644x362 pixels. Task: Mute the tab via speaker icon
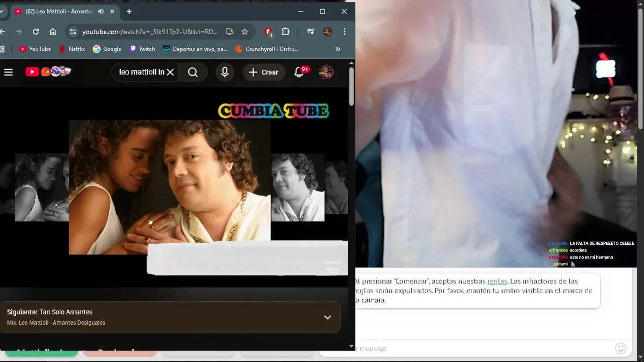pyautogui.click(x=101, y=11)
